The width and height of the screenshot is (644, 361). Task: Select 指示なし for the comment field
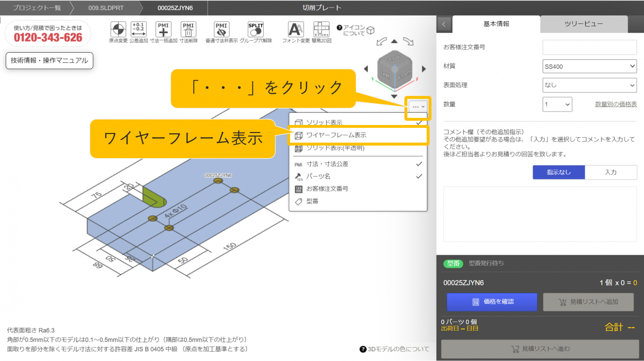pyautogui.click(x=558, y=172)
